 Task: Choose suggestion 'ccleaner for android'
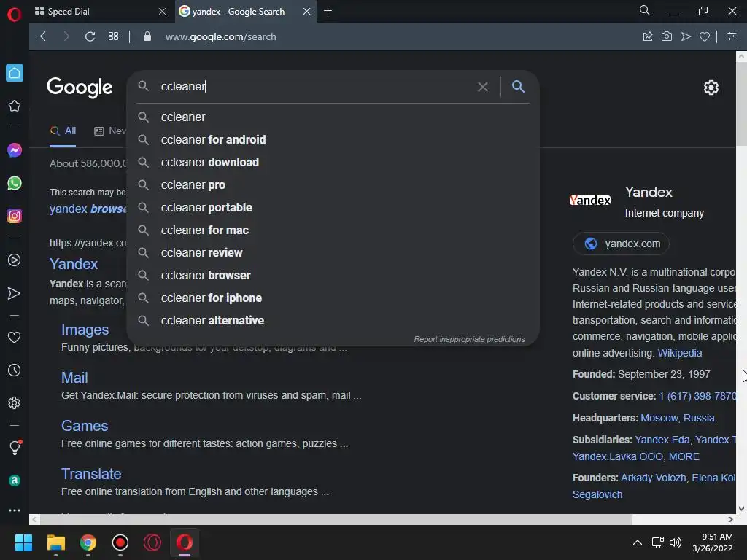point(333,139)
